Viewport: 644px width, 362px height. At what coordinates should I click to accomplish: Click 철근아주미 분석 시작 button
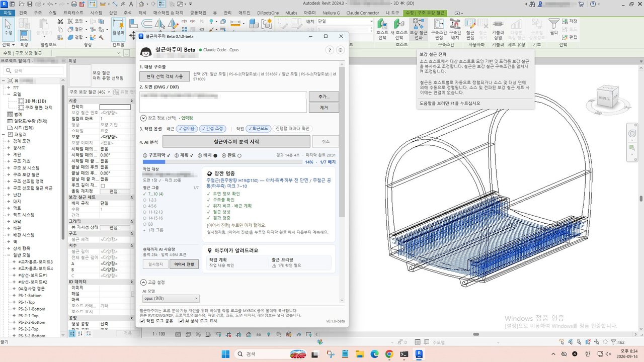tap(236, 142)
